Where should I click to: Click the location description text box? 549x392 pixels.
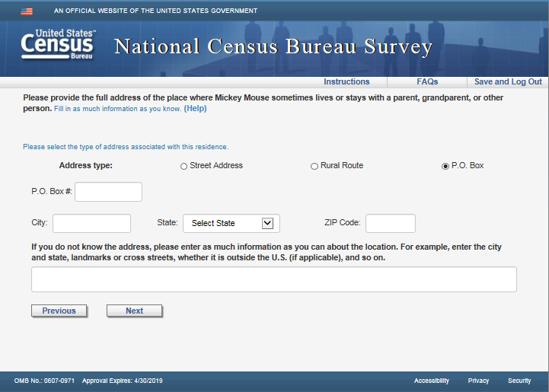[x=274, y=279]
